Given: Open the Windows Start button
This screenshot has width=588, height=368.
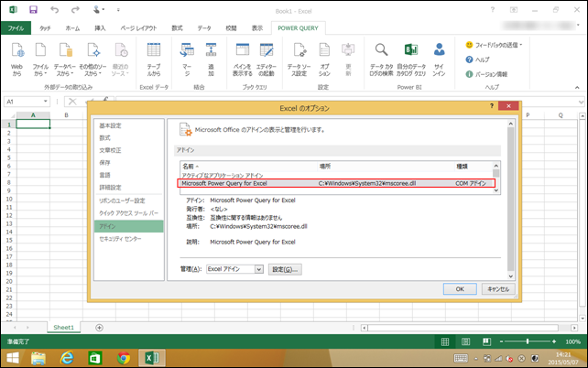Looking at the screenshot, I should (x=13, y=358).
